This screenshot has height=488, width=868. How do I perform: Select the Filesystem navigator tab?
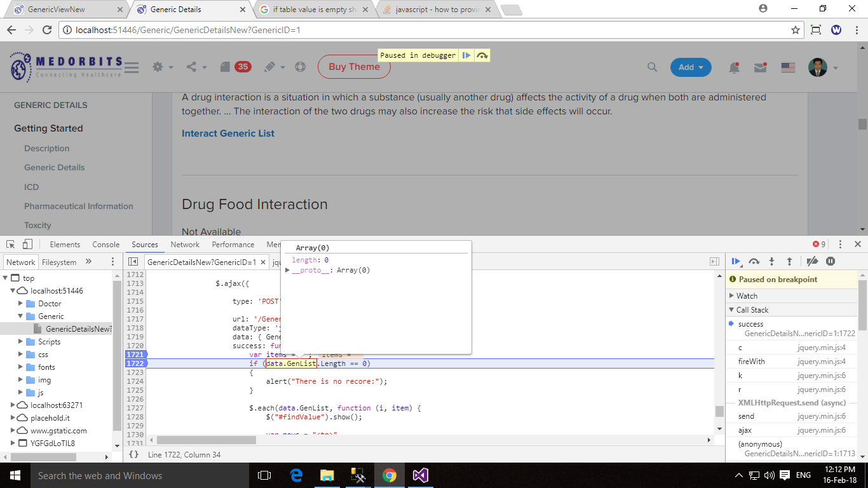coord(59,262)
